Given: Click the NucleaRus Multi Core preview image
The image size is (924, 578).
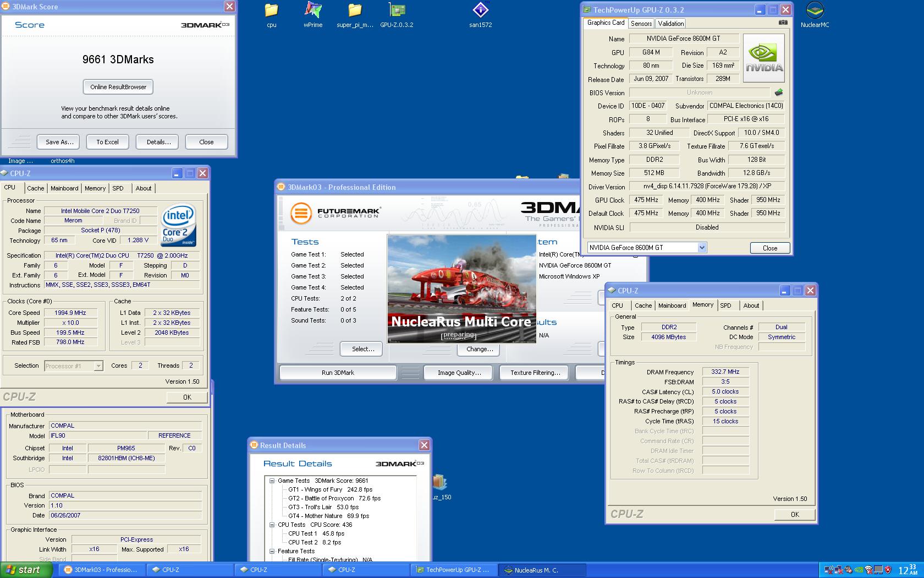Looking at the screenshot, I should [461, 289].
